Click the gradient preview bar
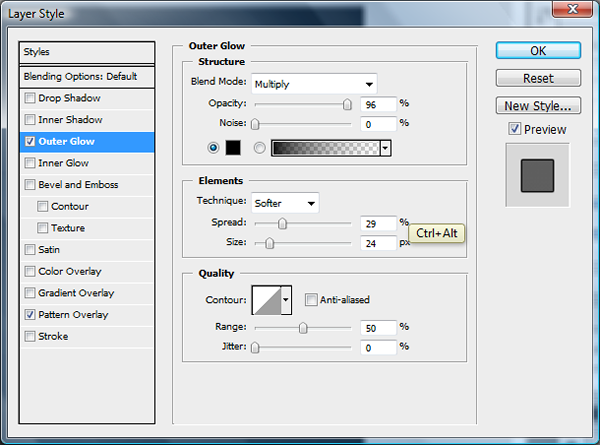600x445 pixels. pyautogui.click(x=326, y=148)
